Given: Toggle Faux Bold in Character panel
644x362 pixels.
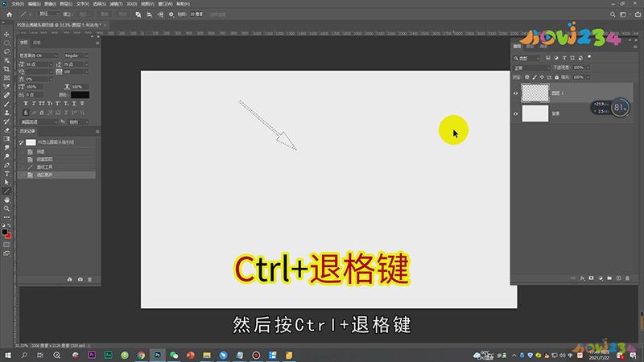Looking at the screenshot, I should 26,104.
